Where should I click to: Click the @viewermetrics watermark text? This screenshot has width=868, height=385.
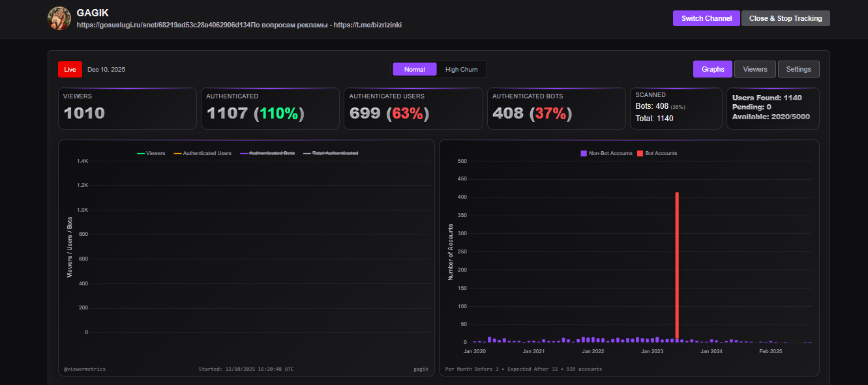click(x=84, y=369)
